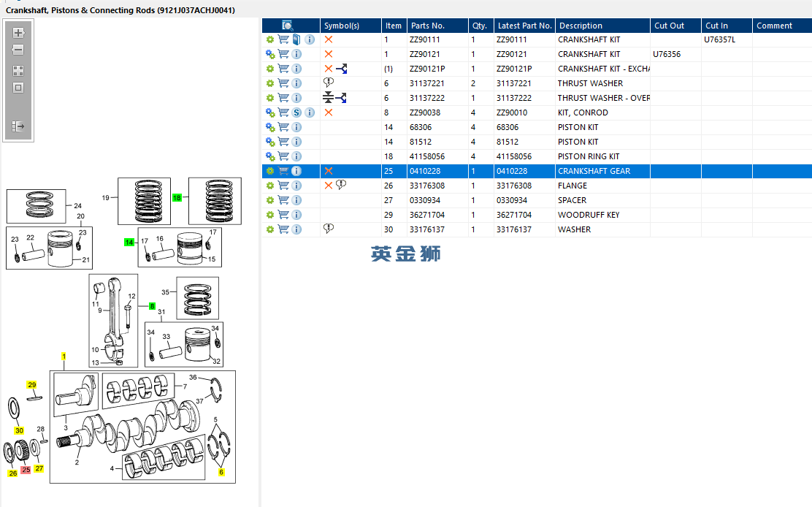
Task: Add SPACER 0330934 to shopping cart
Action: tap(283, 200)
